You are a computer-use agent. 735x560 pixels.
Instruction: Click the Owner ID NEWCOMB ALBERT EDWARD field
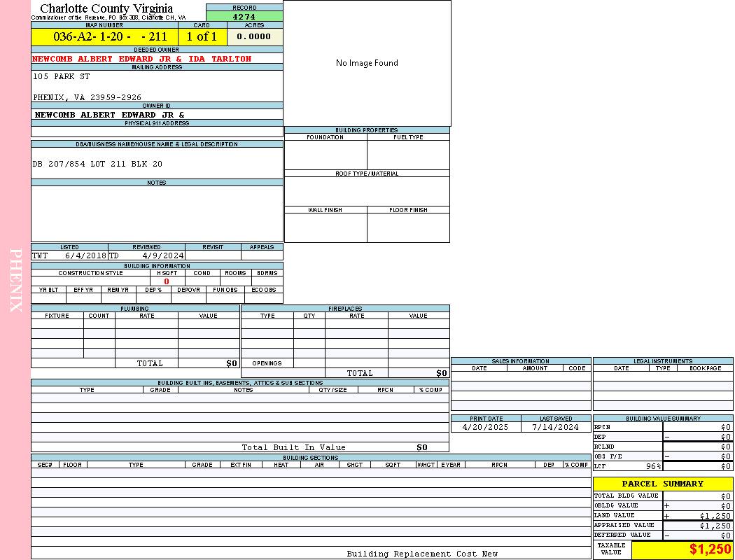click(110, 115)
